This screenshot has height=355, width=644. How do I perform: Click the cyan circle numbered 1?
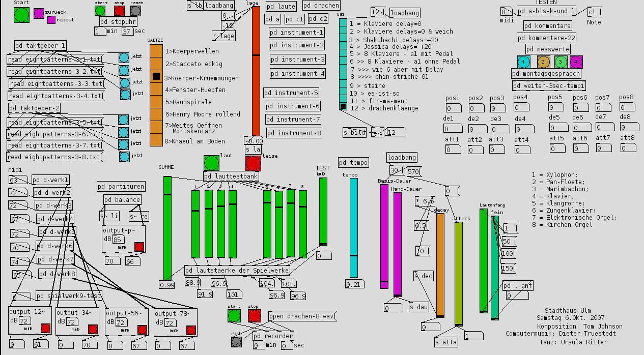click(524, 62)
